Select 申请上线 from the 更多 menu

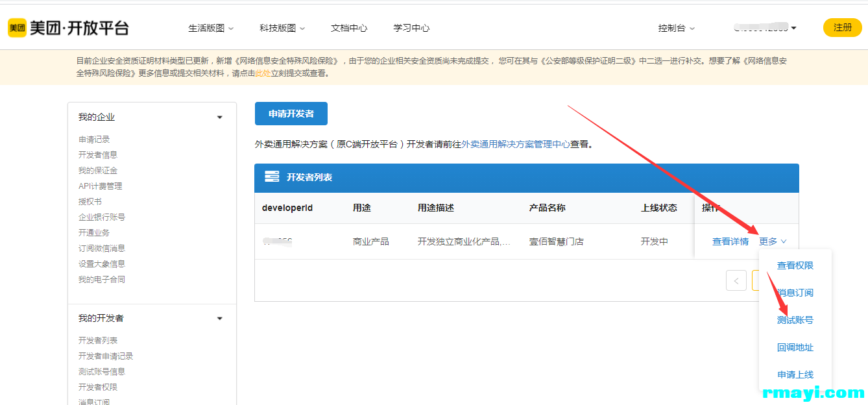pyautogui.click(x=795, y=374)
